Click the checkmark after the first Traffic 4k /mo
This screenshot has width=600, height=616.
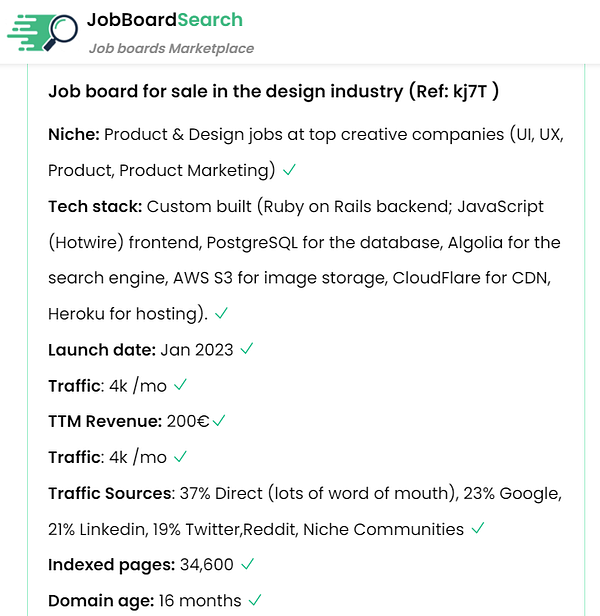(180, 385)
